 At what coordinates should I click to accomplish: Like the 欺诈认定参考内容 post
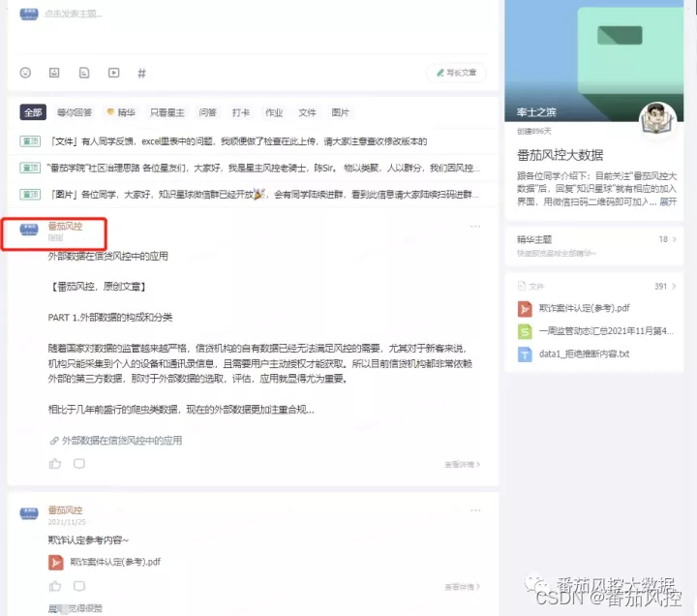tap(55, 586)
